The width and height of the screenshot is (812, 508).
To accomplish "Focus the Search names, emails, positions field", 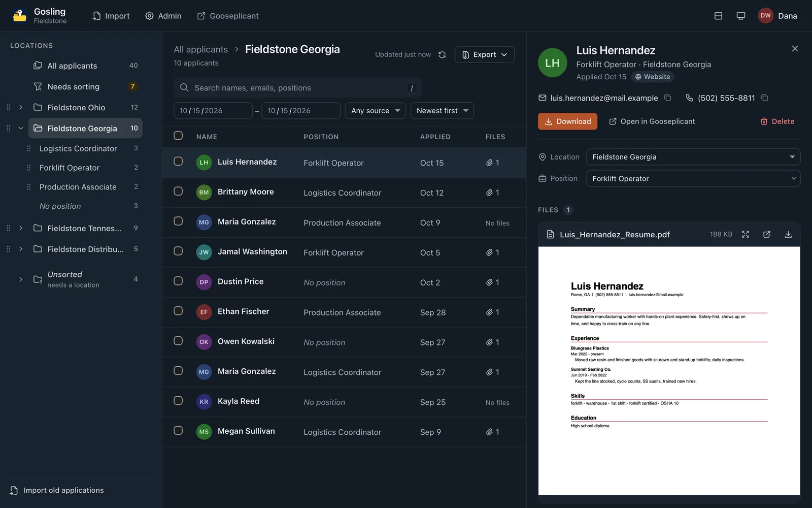I will (x=297, y=88).
